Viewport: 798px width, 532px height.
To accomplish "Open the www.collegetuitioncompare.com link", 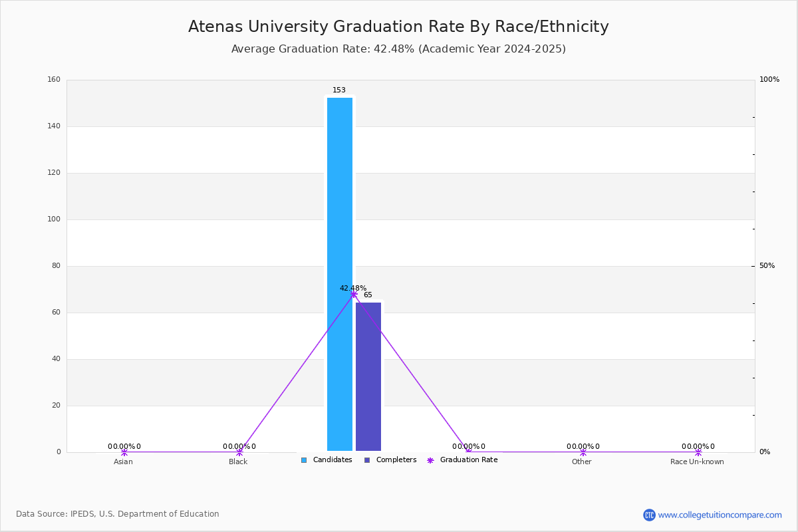I will pyautogui.click(x=720, y=515).
